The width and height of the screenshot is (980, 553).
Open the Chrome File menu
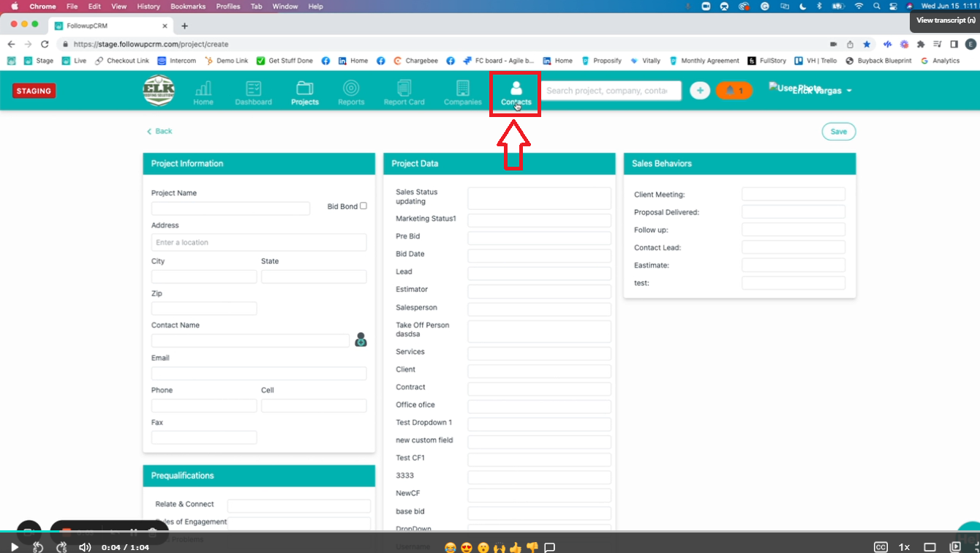[x=72, y=6]
